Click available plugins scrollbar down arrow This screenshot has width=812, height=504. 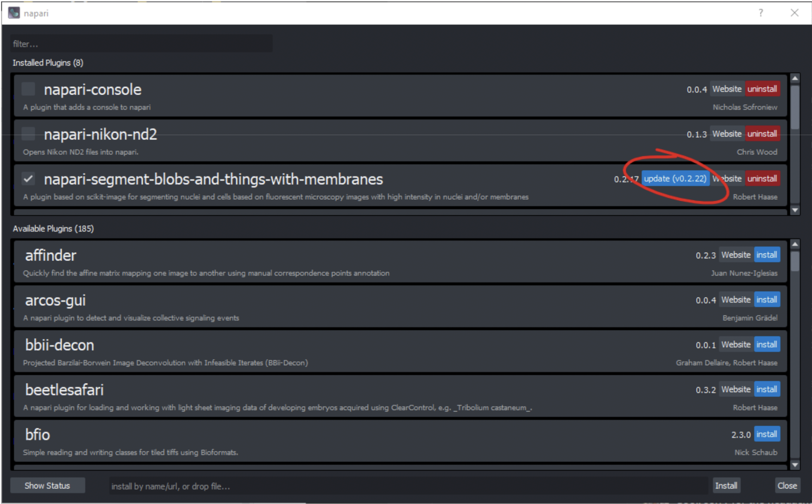795,465
